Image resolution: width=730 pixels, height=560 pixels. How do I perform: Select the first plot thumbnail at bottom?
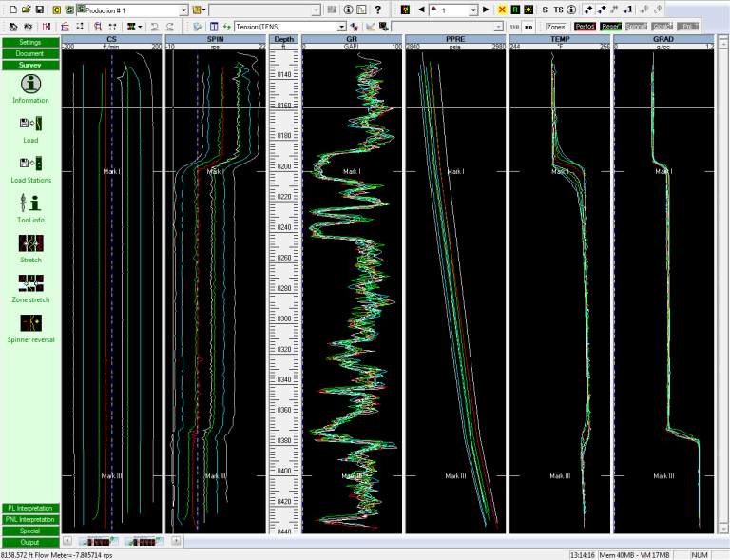click(x=98, y=541)
